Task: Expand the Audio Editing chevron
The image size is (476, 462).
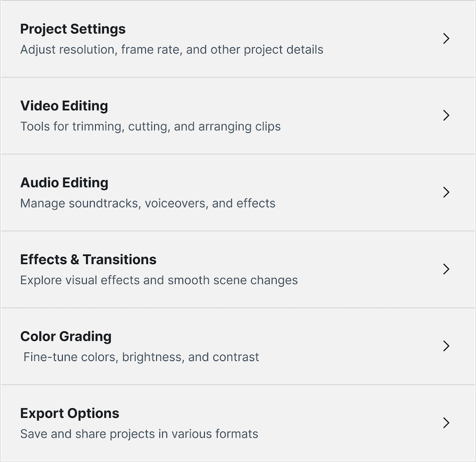Action: (446, 192)
